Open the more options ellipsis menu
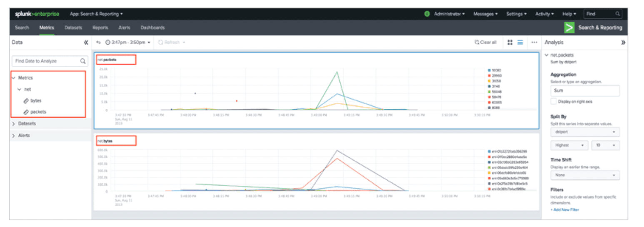 click(534, 43)
